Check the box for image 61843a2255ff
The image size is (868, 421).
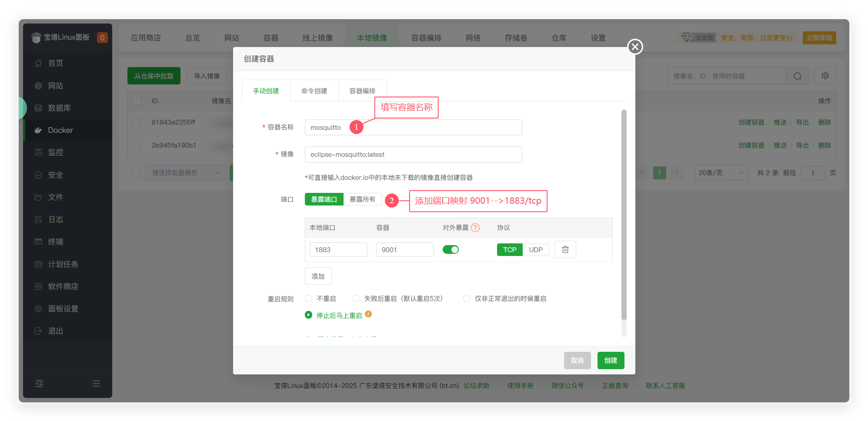[x=137, y=122]
